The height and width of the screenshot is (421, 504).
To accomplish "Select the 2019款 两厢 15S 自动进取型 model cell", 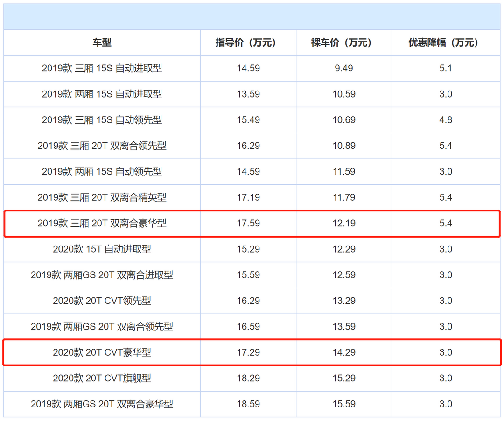I will click(102, 94).
